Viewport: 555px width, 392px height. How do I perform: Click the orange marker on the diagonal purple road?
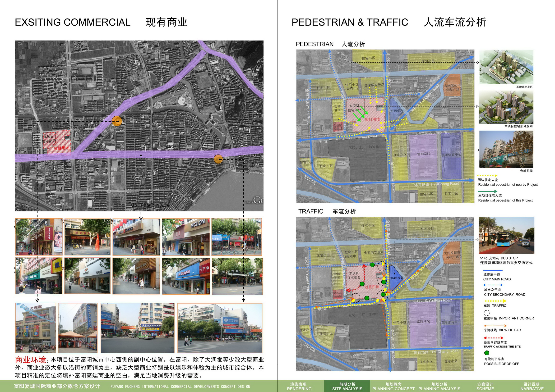click(117, 121)
